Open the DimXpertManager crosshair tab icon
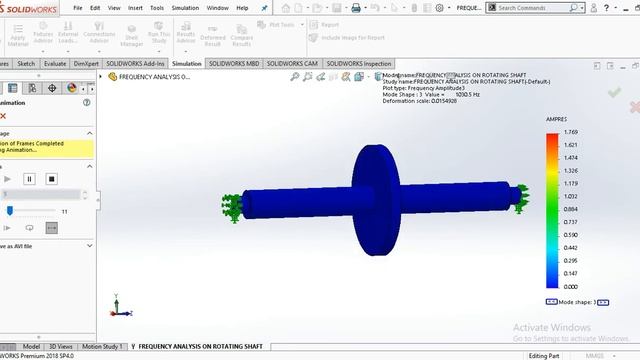640x360 pixels. point(52,88)
